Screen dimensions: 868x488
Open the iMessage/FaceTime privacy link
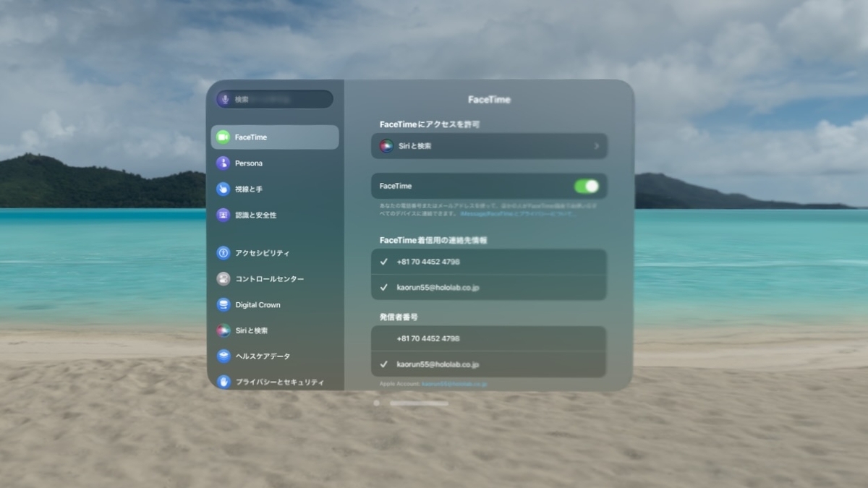pyautogui.click(x=517, y=214)
